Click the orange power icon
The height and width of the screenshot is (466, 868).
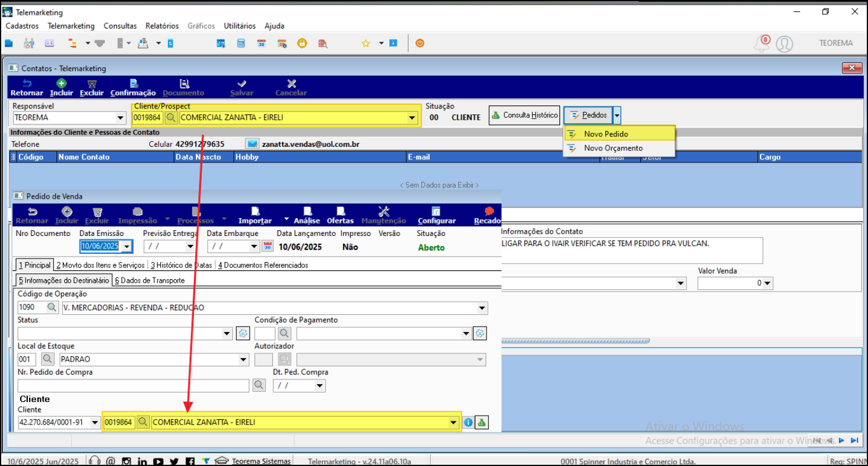[420, 43]
